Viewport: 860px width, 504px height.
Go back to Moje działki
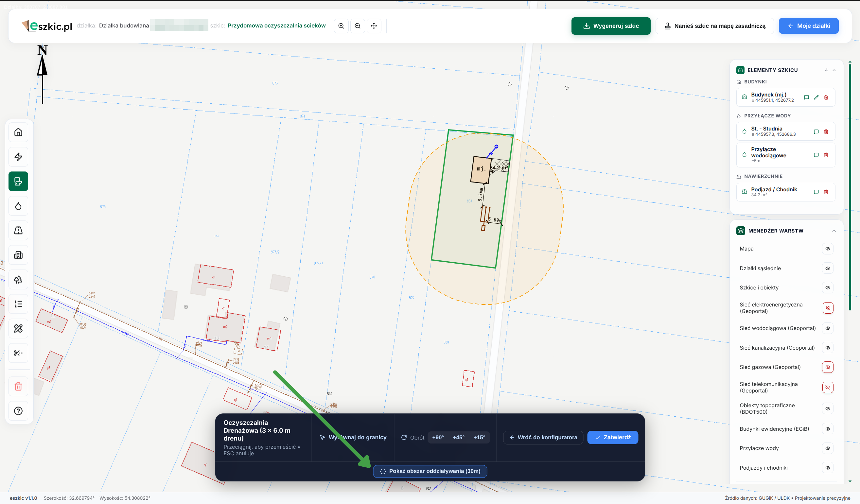click(808, 26)
